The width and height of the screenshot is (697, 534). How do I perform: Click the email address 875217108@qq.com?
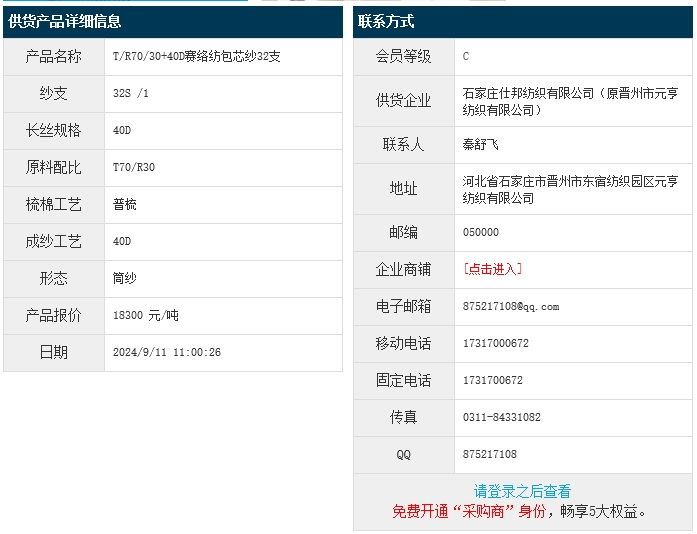click(x=511, y=306)
